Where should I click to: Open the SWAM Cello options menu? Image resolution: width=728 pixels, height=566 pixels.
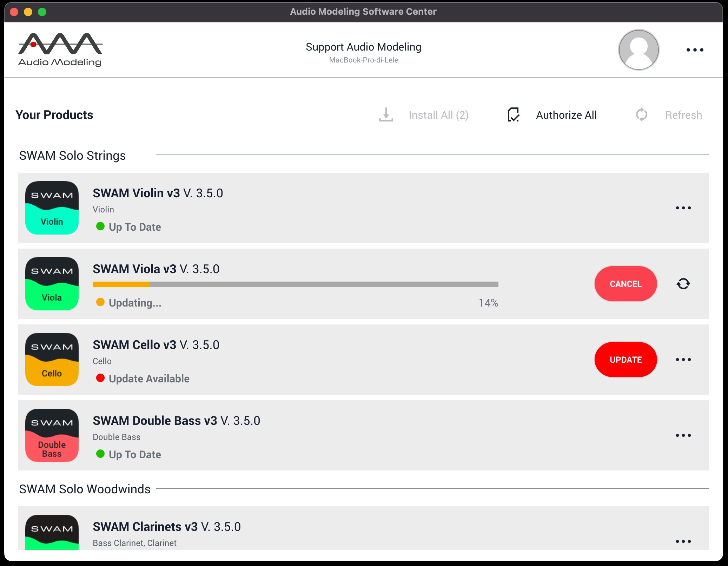[683, 360]
